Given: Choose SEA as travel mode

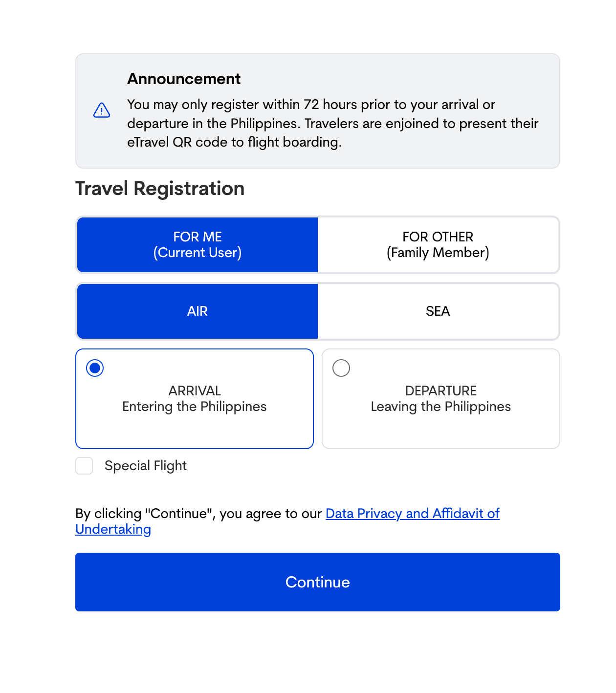Looking at the screenshot, I should (x=438, y=311).
